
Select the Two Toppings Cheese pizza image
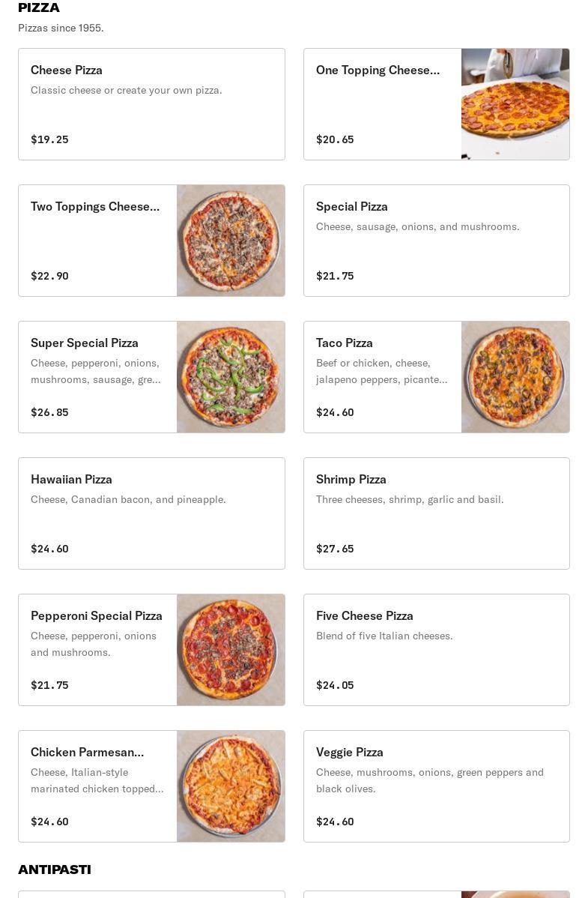coord(231,241)
